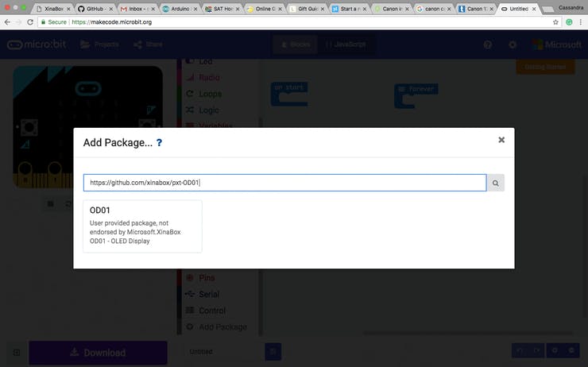Switch to Blocks editor view
This screenshot has height=367, width=588.
(295, 44)
